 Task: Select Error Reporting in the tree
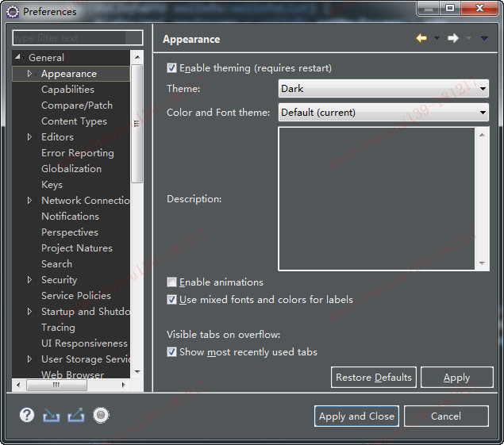tap(78, 153)
